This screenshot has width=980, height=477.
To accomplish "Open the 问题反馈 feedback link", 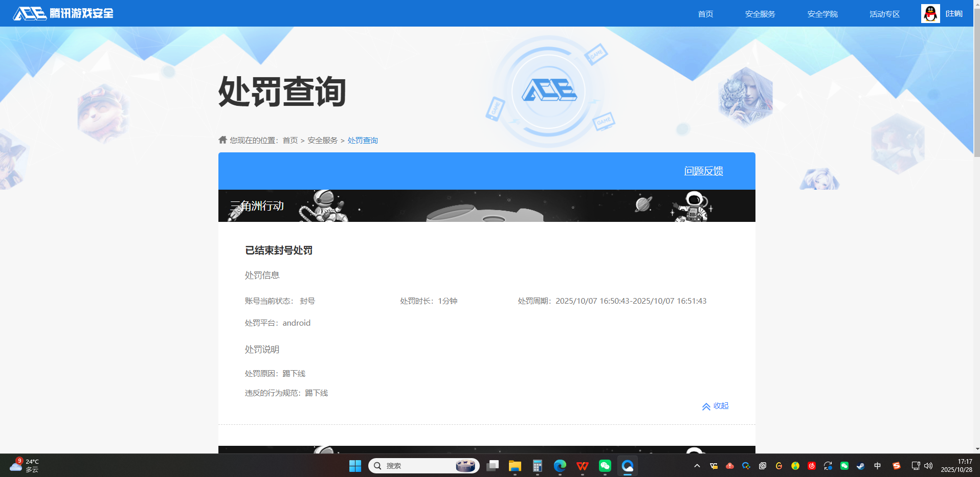I will [x=704, y=171].
